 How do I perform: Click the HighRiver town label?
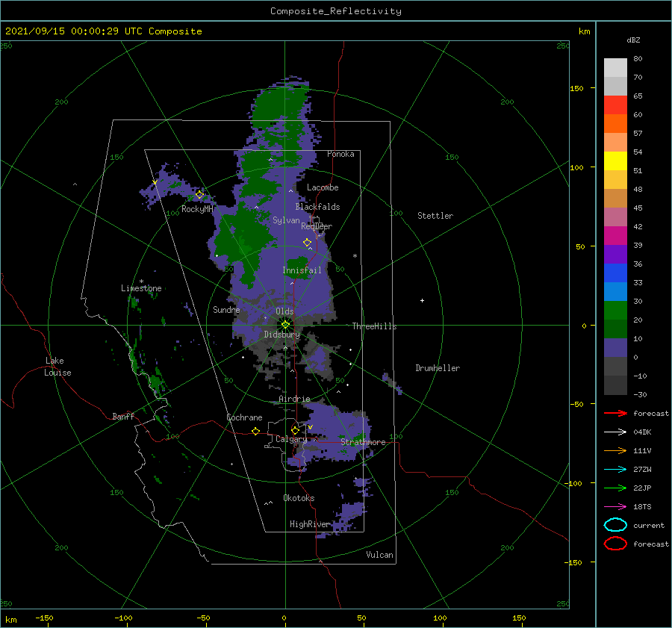point(309,524)
